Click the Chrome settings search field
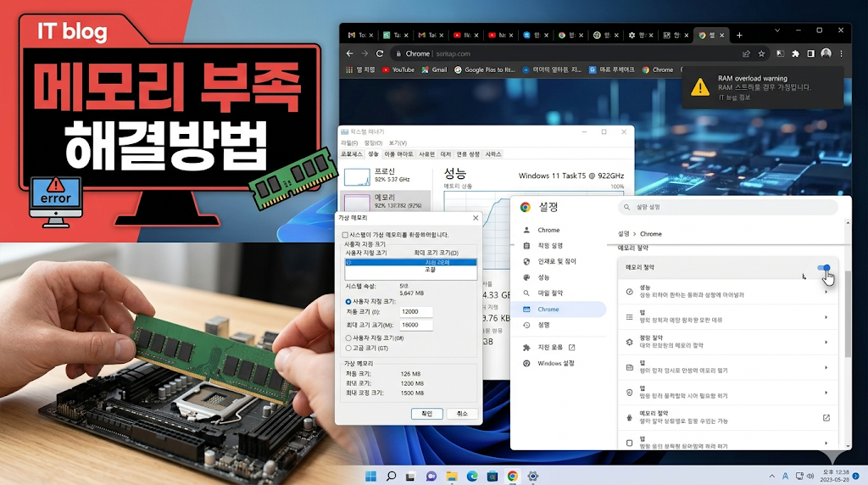The height and width of the screenshot is (485, 868). pyautogui.click(x=727, y=207)
